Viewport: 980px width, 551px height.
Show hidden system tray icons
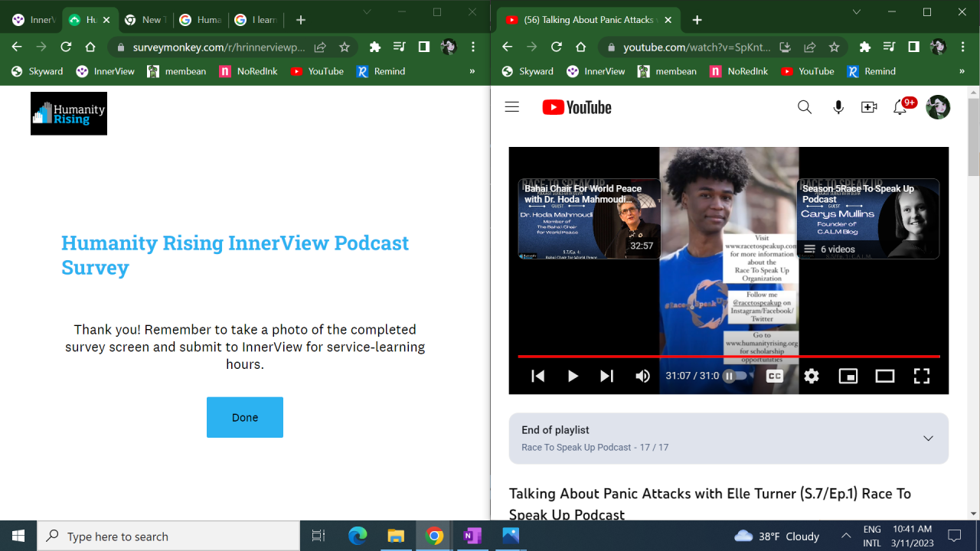coord(846,536)
